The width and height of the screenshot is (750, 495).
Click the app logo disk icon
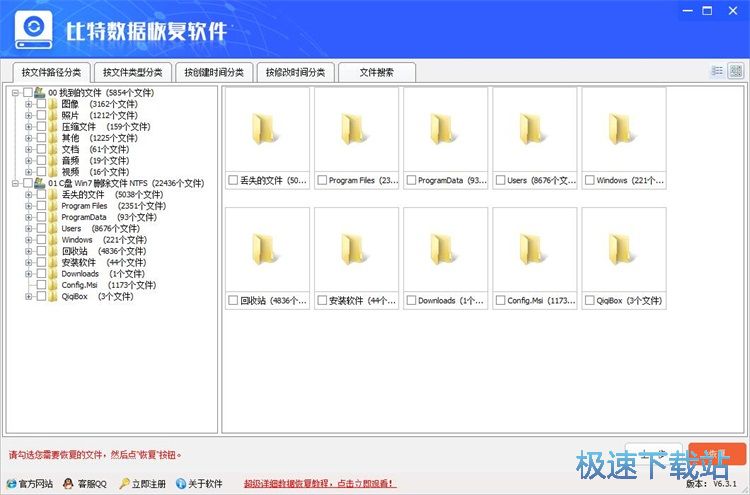tap(33, 30)
